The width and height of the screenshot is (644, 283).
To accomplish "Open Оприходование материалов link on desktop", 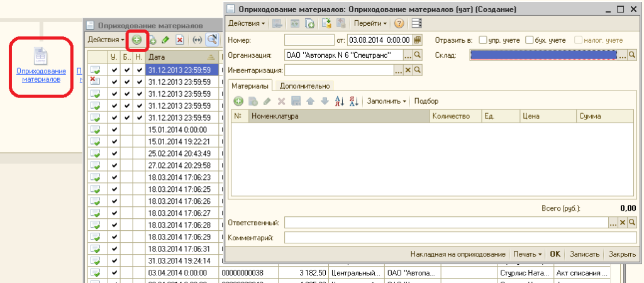I will click(41, 75).
